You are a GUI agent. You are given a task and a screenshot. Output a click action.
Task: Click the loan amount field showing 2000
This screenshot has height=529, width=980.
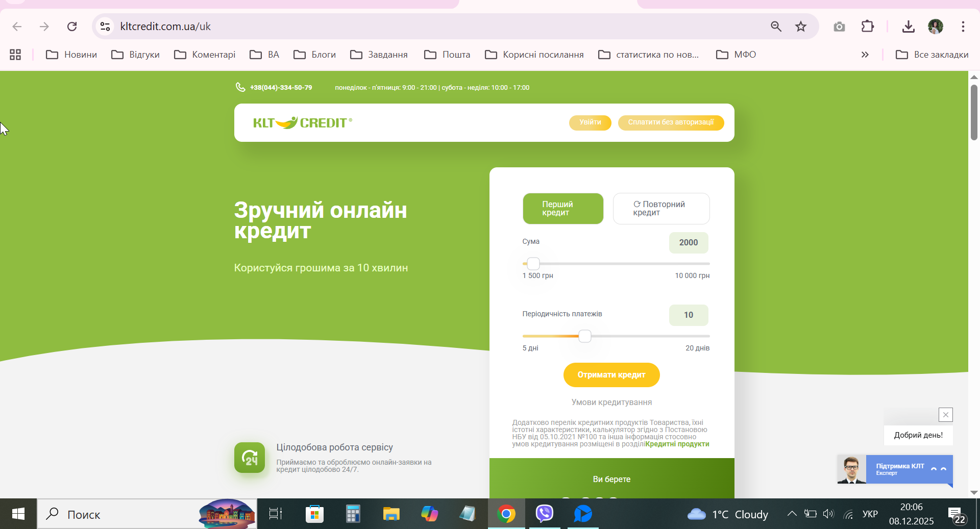(689, 243)
